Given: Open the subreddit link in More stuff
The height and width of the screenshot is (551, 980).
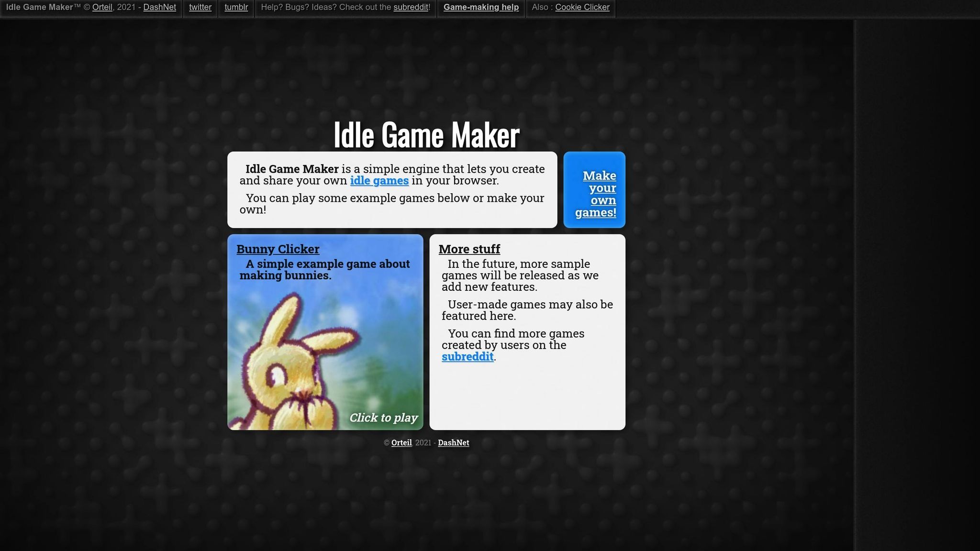Looking at the screenshot, I should [x=468, y=356].
